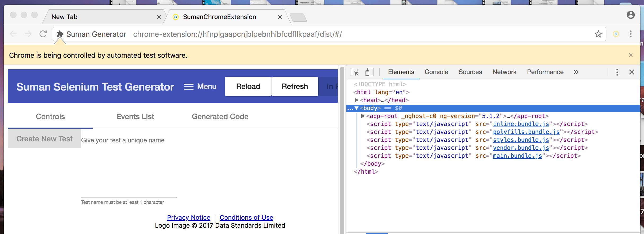Collapse the body element in the DOM tree
This screenshot has width=644, height=234.
click(x=357, y=108)
